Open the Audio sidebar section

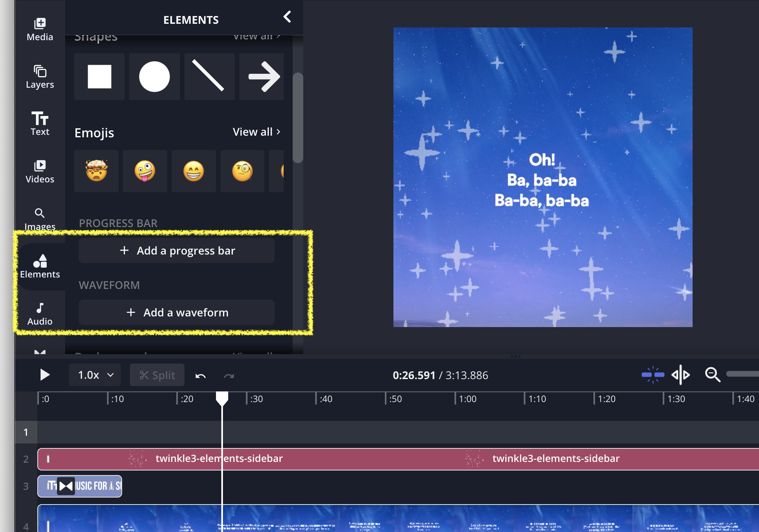[x=40, y=314]
